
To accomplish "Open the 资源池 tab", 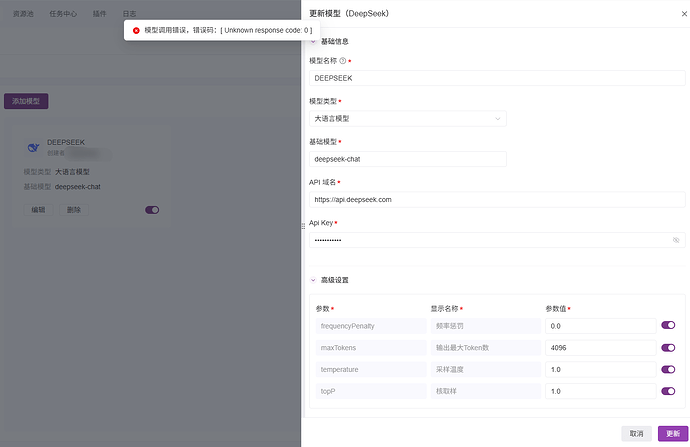I will click(x=23, y=14).
